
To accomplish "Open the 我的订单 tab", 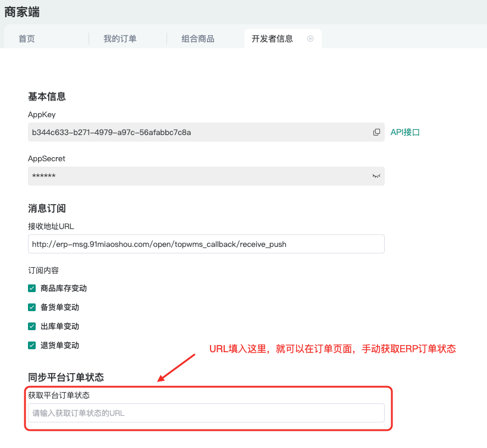I will [120, 39].
